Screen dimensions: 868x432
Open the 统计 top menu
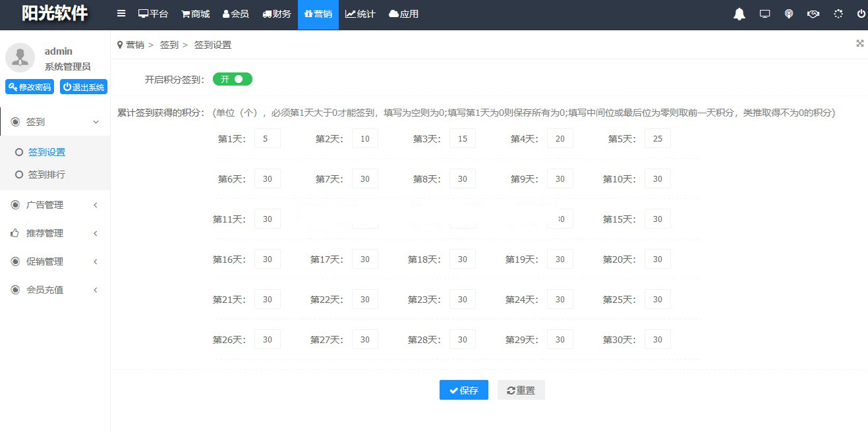coord(361,14)
